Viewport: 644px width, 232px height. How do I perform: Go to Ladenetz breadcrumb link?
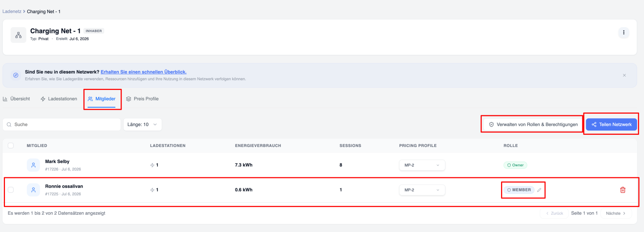12,11
